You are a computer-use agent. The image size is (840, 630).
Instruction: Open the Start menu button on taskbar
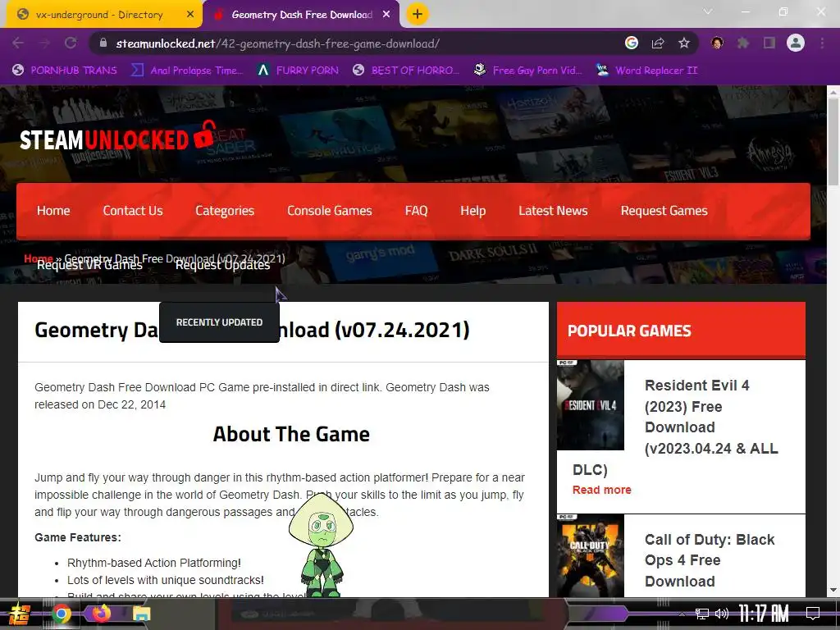coord(20,614)
